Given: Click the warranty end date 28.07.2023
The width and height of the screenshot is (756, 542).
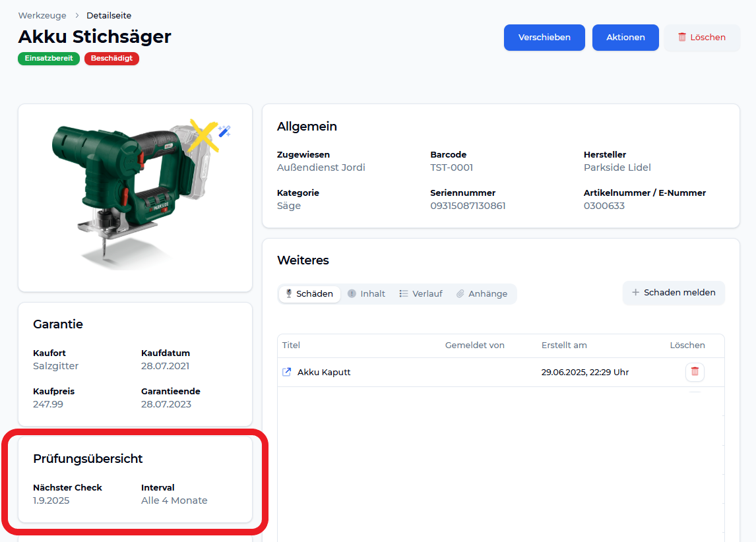Looking at the screenshot, I should (x=166, y=404).
